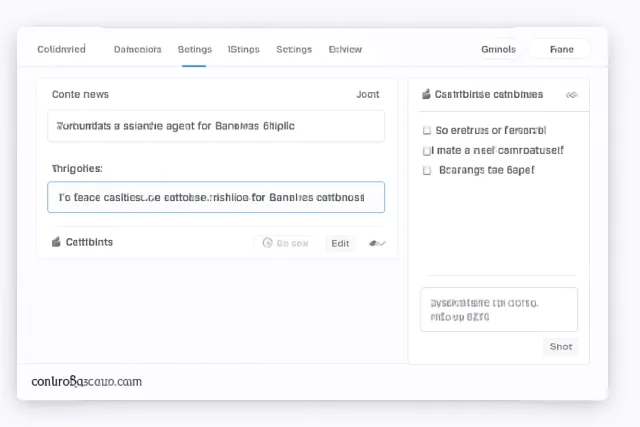640x427 pixels.
Task: Open the Exlview tab
Action: tap(345, 49)
